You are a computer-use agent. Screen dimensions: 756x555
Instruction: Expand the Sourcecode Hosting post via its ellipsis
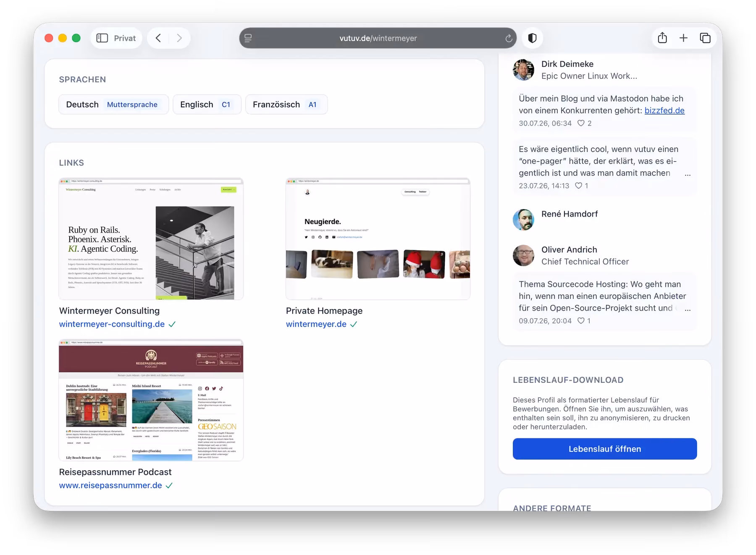(x=688, y=309)
